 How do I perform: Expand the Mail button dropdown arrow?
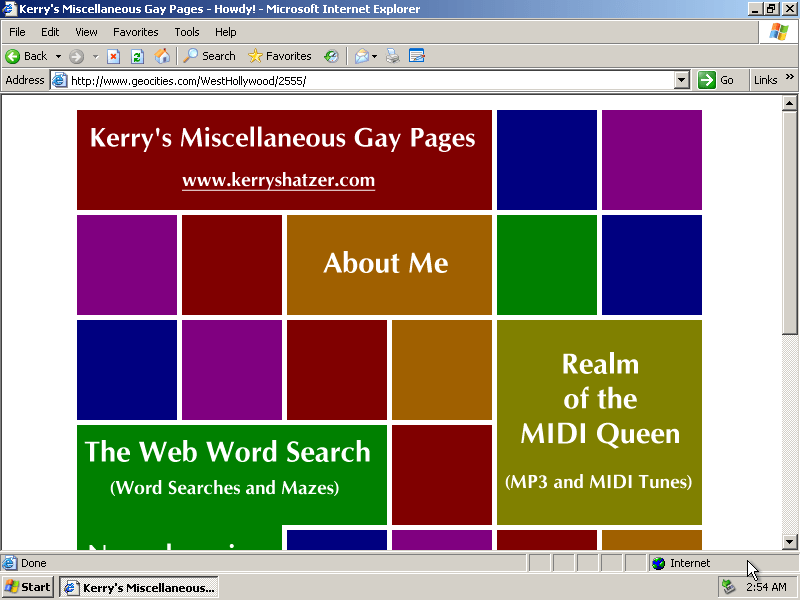(375, 56)
